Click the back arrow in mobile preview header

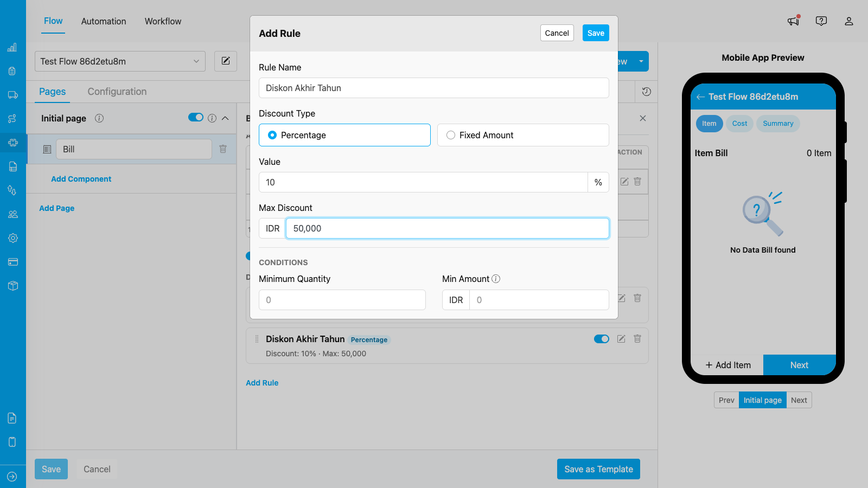(x=700, y=97)
